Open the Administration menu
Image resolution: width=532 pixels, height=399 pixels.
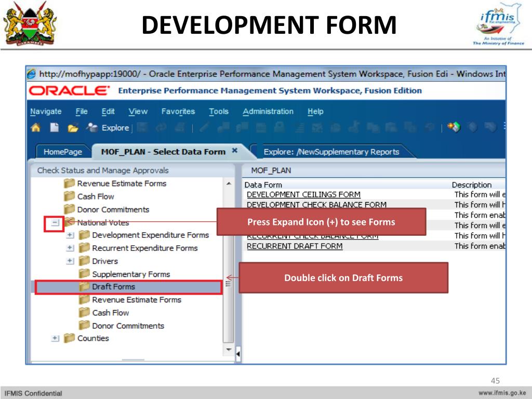[x=268, y=111]
